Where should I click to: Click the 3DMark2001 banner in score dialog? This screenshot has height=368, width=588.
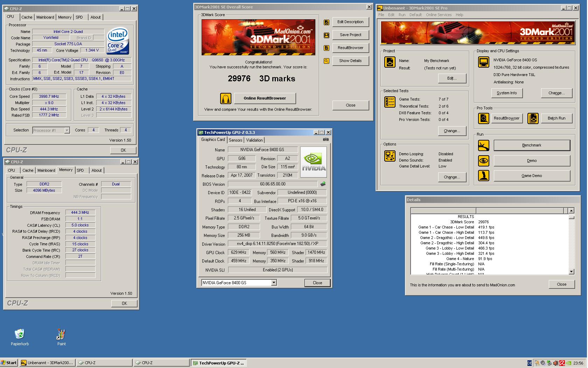coord(258,37)
